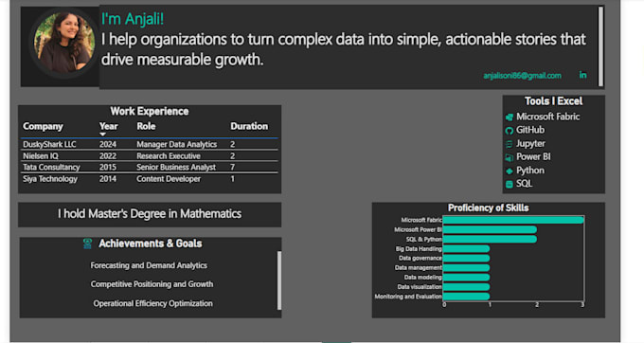644x343 pixels.
Task: Click the SQL database icon
Action: tap(510, 184)
